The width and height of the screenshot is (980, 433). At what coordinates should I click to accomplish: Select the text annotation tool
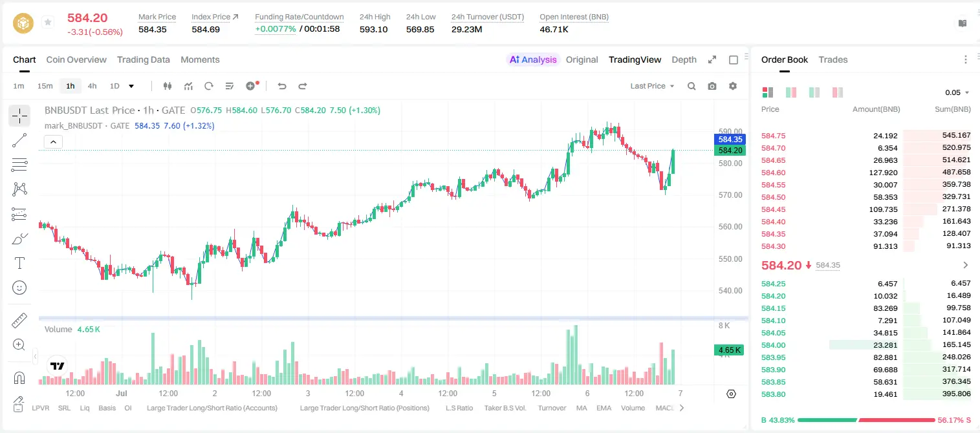(19, 263)
